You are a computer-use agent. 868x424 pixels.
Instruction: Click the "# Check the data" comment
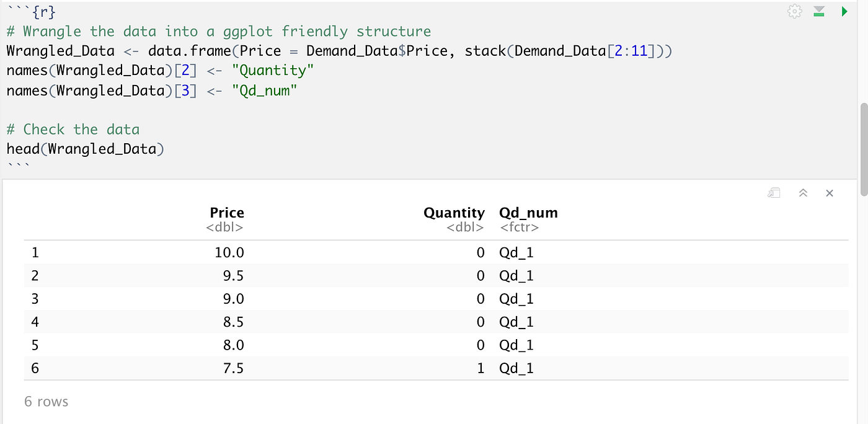(x=73, y=129)
